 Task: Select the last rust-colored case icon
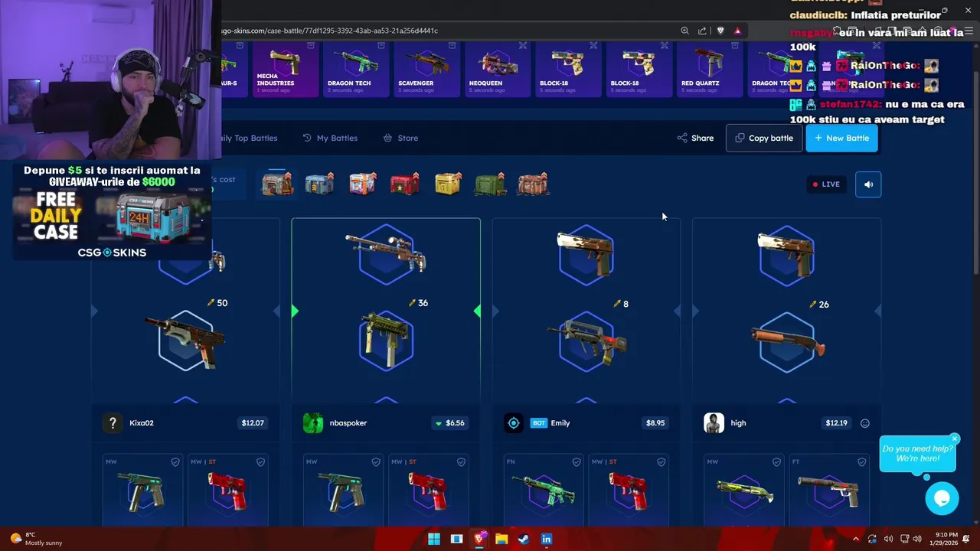(x=533, y=184)
